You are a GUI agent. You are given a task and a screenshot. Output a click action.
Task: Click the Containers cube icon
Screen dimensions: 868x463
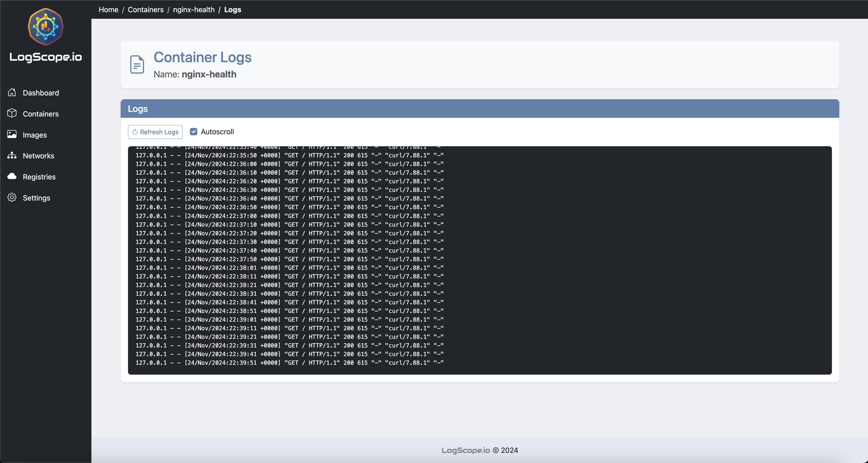[x=12, y=113]
